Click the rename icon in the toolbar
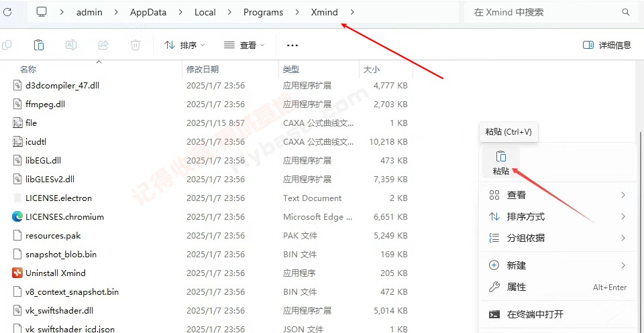 tap(71, 45)
